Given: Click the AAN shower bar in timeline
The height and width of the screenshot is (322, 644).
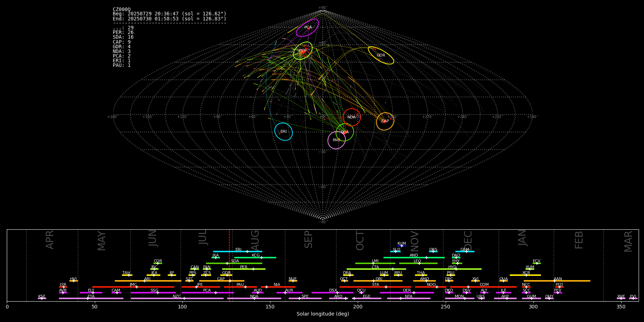Looking at the screenshot, I should pyautogui.click(x=557, y=281).
